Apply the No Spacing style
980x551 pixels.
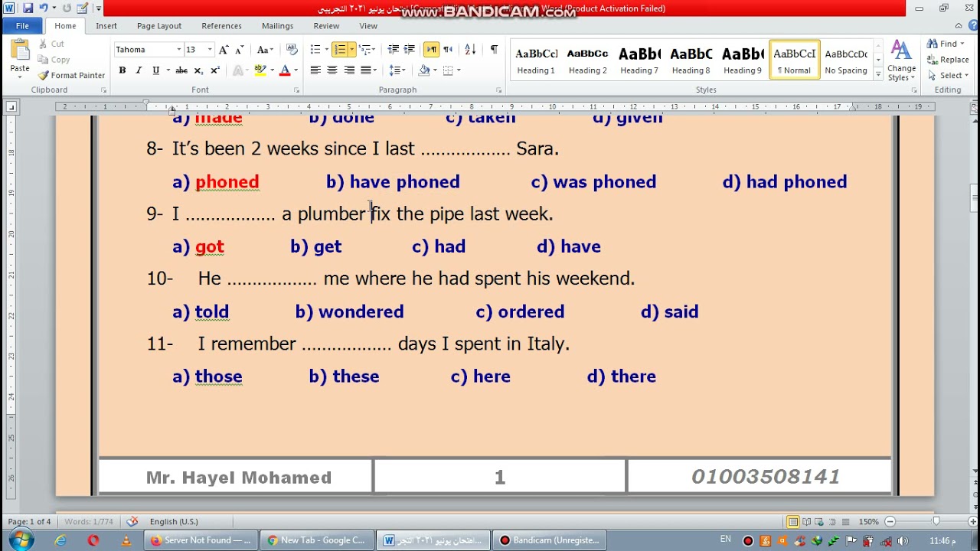click(846, 60)
